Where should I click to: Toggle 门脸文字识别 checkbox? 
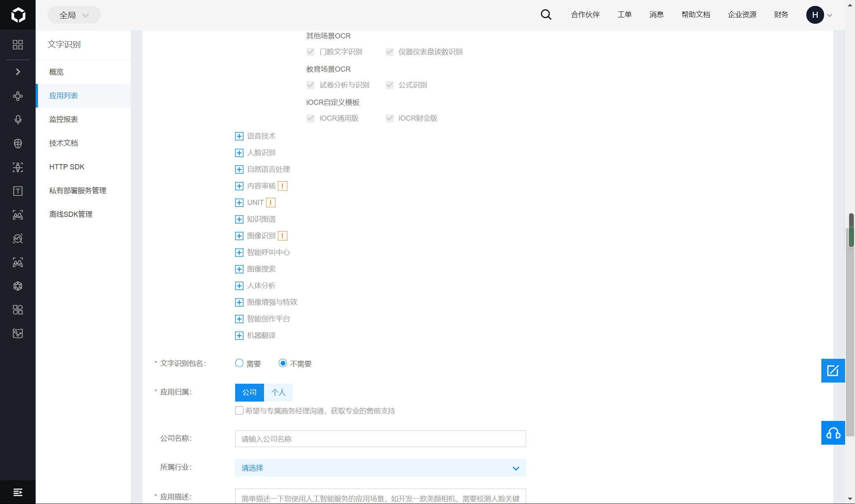[x=310, y=52]
